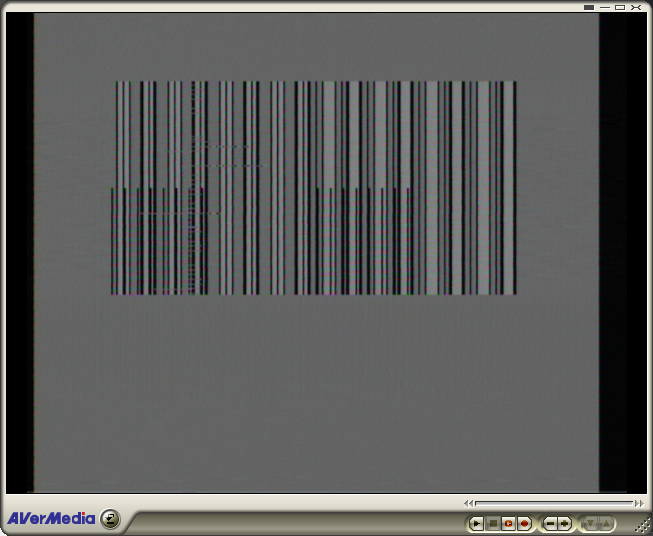Click the rewind double-arrow left of seek bar
This screenshot has height=536, width=653.
point(469,503)
